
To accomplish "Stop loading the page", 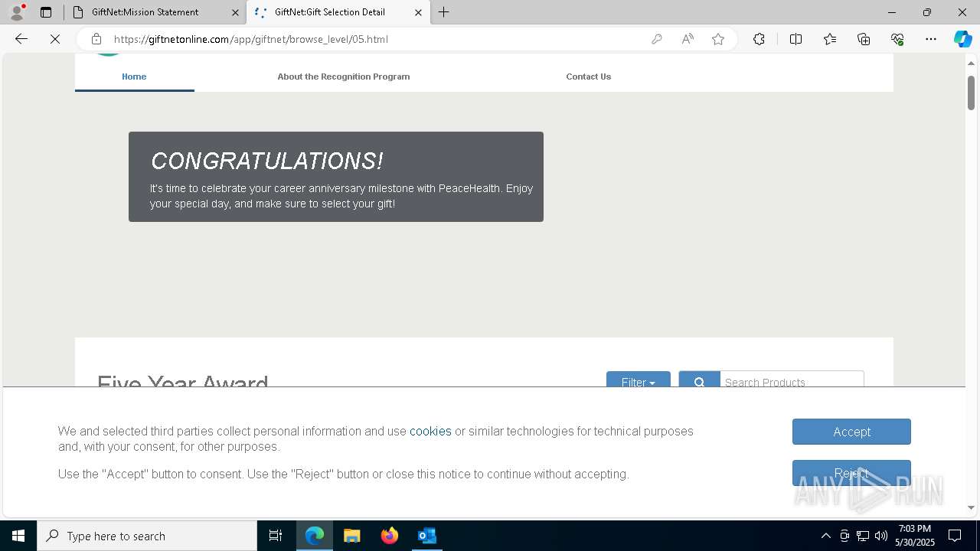I will click(55, 39).
